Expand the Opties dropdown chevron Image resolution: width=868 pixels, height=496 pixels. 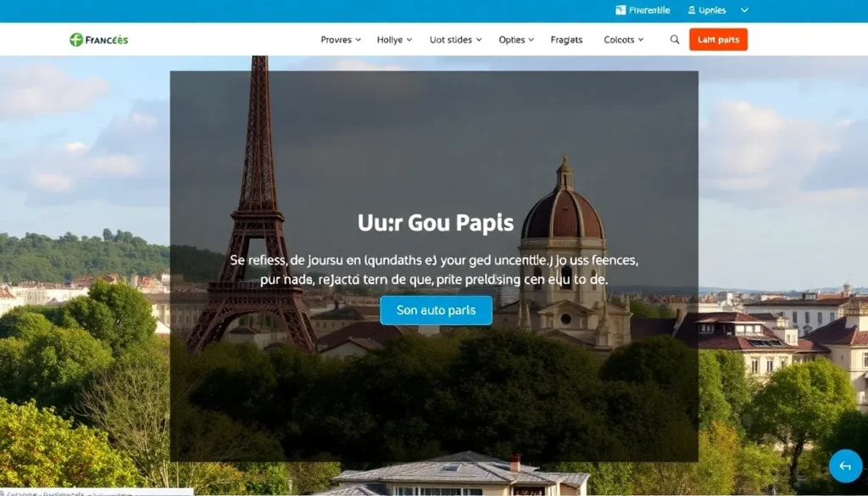tap(531, 40)
